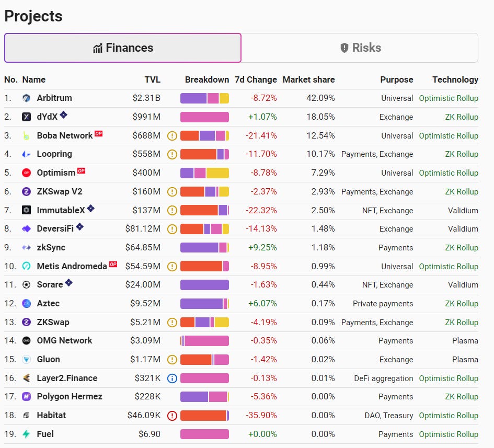The width and height of the screenshot is (494, 448).
Task: Click the OMG Network logo icon
Action: coord(27,340)
